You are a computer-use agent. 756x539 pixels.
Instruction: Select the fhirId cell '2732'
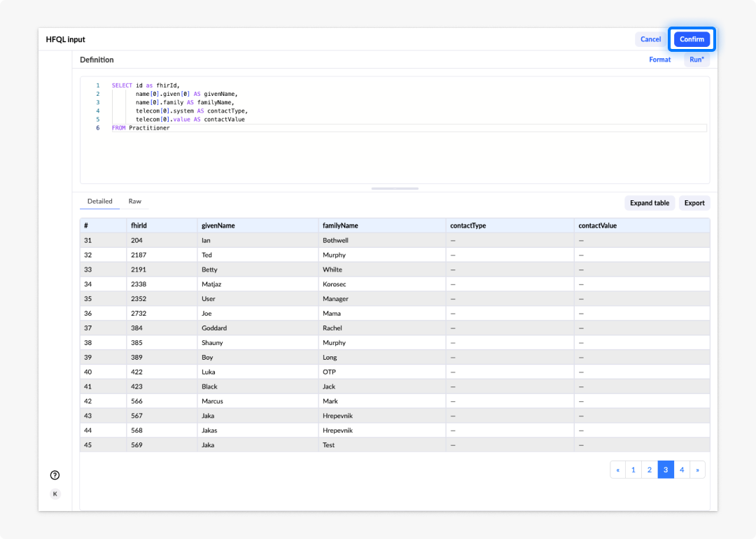point(162,314)
